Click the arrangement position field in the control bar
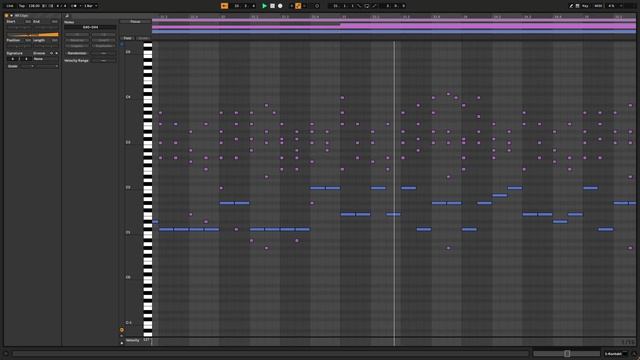The image size is (640, 360). pyautogui.click(x=244, y=6)
